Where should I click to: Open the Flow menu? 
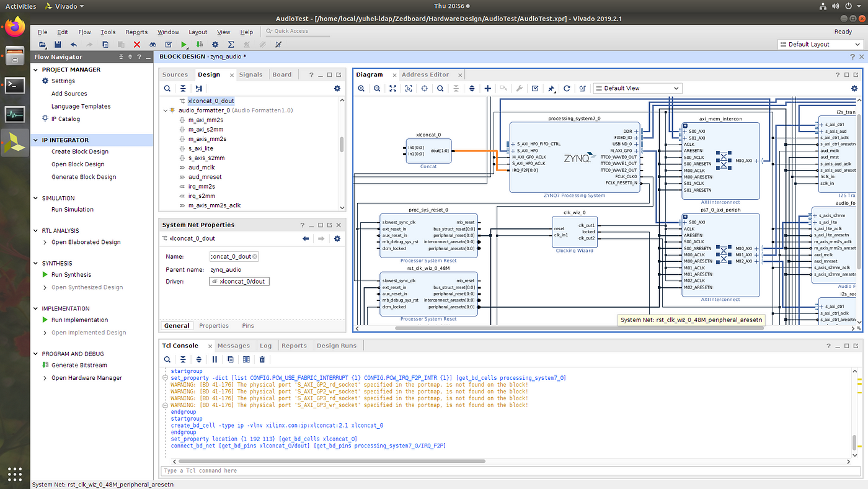85,32
